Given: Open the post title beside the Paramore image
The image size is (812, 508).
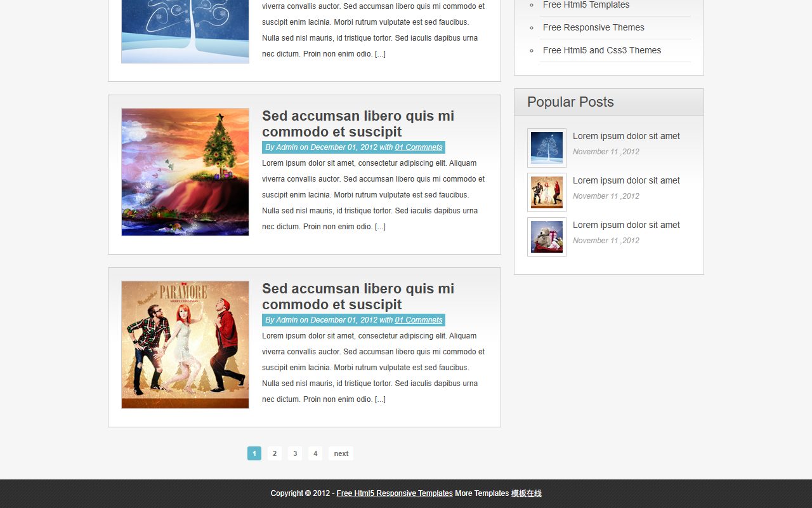Looking at the screenshot, I should [x=358, y=297].
